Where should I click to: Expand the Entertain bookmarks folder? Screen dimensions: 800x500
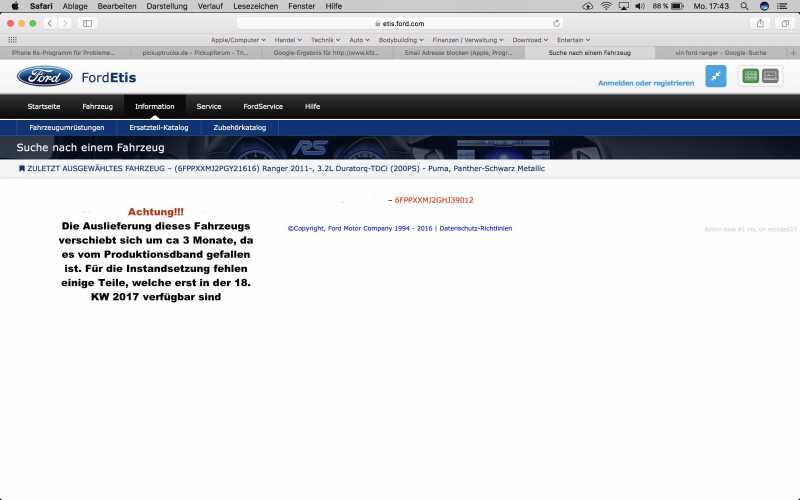click(573, 40)
